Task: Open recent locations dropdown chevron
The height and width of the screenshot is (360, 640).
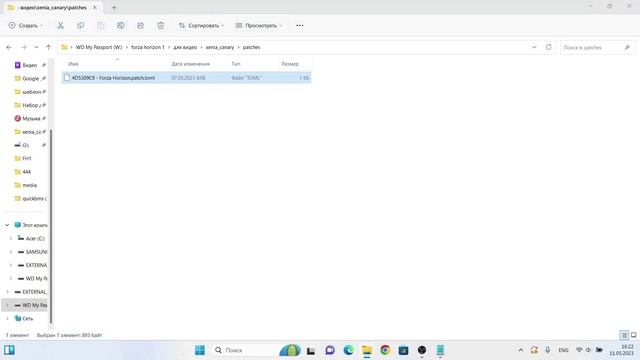Action: click(36, 47)
